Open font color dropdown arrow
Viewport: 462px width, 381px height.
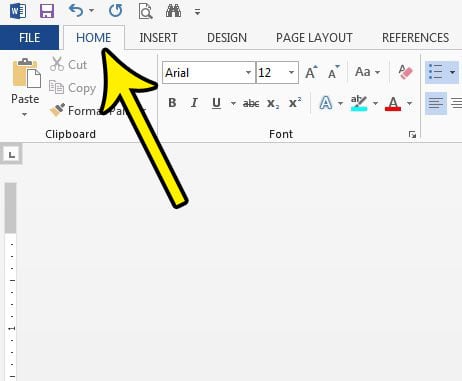pos(410,103)
